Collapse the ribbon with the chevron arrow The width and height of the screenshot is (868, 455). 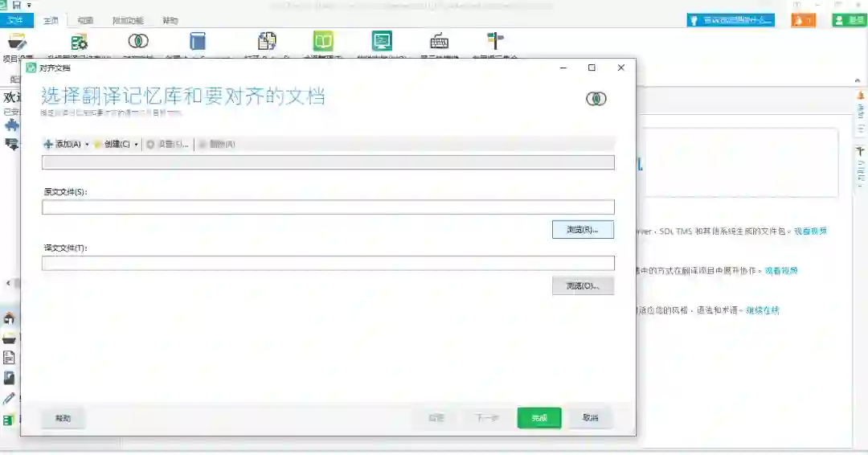[x=858, y=80]
